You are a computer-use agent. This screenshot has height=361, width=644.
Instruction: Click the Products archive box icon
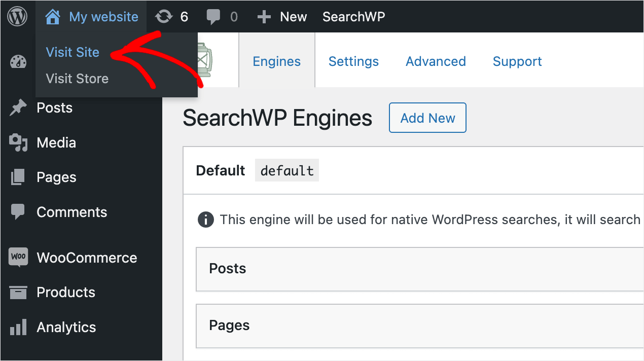[x=18, y=293]
